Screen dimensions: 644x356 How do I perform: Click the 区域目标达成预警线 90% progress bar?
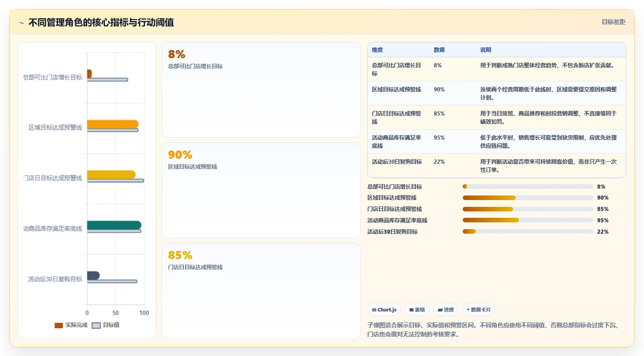pyautogui.click(x=528, y=198)
